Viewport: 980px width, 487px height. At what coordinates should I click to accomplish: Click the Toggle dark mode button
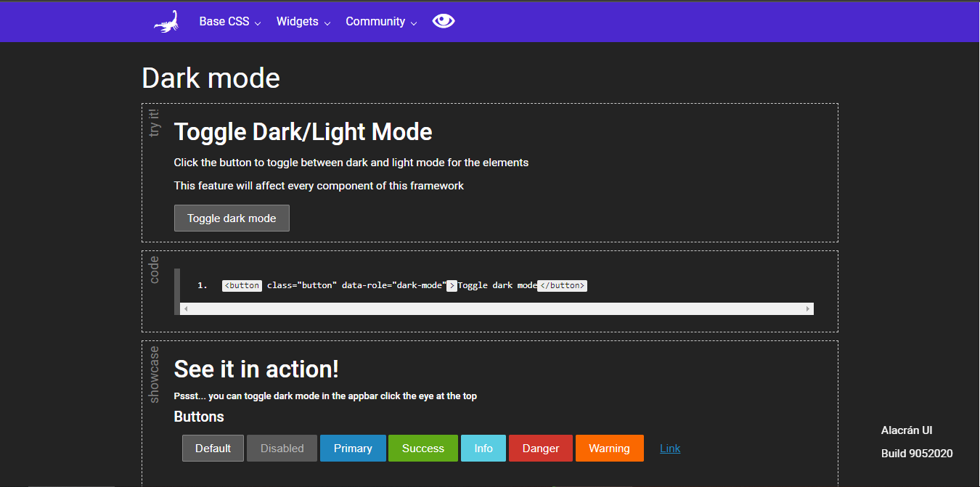coord(232,218)
